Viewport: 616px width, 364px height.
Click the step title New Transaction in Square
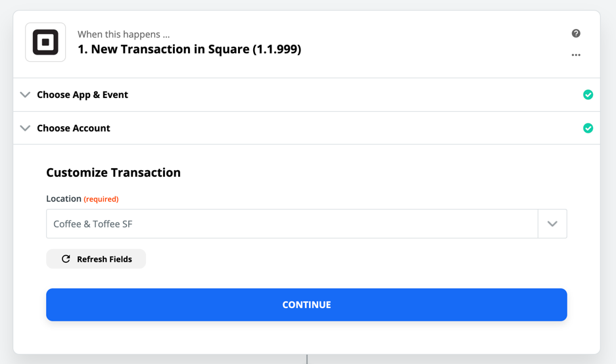pyautogui.click(x=189, y=49)
